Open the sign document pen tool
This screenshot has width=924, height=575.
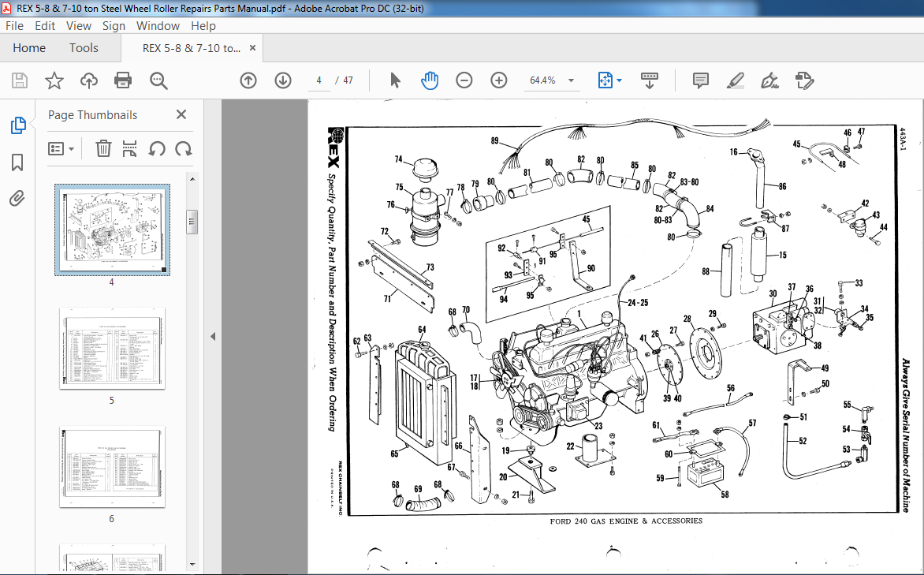pos(769,80)
